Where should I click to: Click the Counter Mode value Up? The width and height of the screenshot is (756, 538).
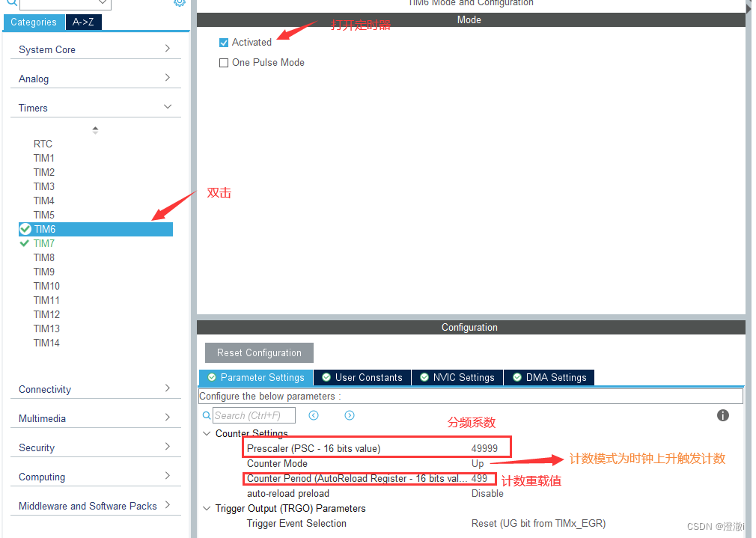(478, 464)
